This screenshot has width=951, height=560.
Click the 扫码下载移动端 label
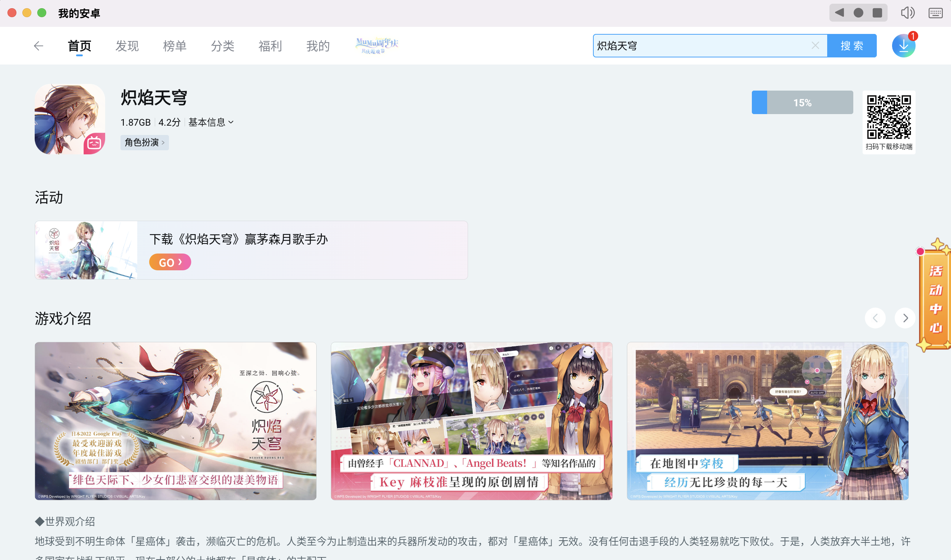(889, 147)
